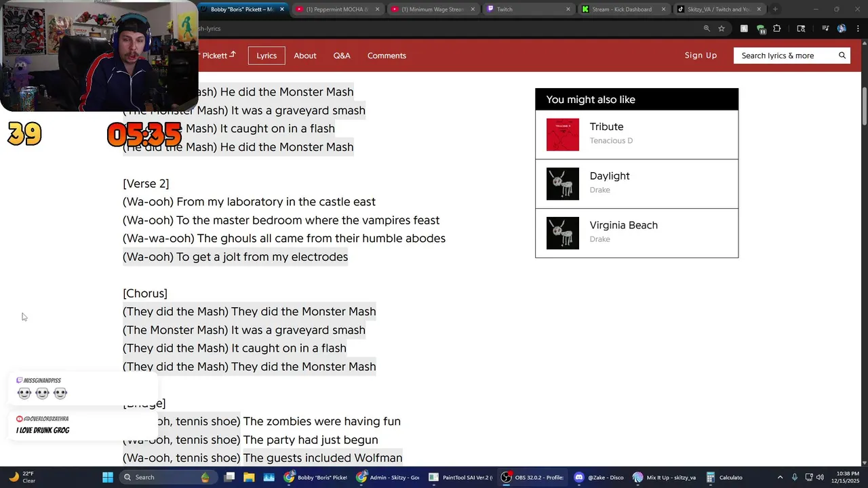The height and width of the screenshot is (488, 868).
Task: Close the Stream - Kick Dashboard tab
Action: (x=664, y=9)
